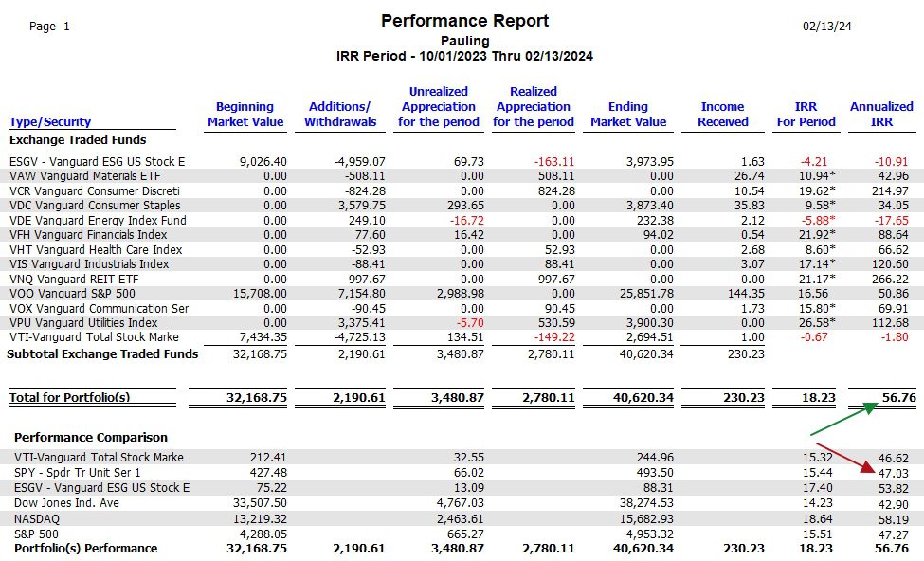Click NASDAQ annualized IRR 58.19
Viewport: 924px width, 561px height.
[x=894, y=519]
